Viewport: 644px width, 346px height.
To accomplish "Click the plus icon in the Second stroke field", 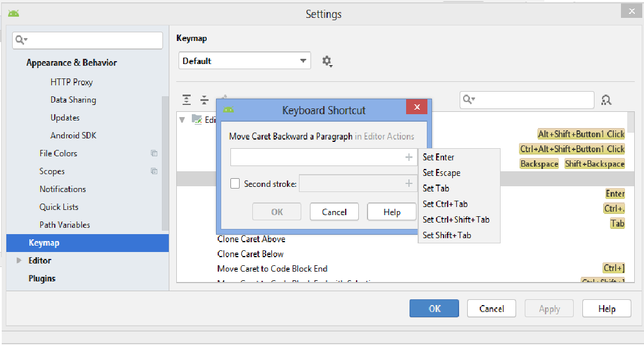I will click(x=409, y=183).
